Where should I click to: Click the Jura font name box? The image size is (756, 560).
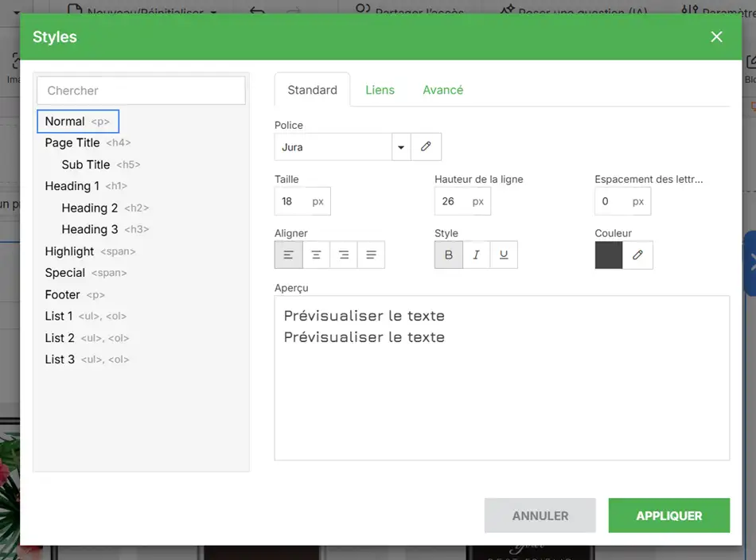[x=333, y=146]
